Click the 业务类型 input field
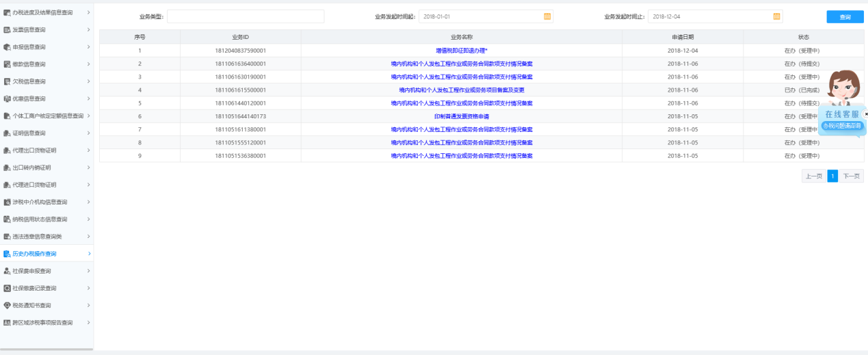The width and height of the screenshot is (868, 355). pos(246,16)
